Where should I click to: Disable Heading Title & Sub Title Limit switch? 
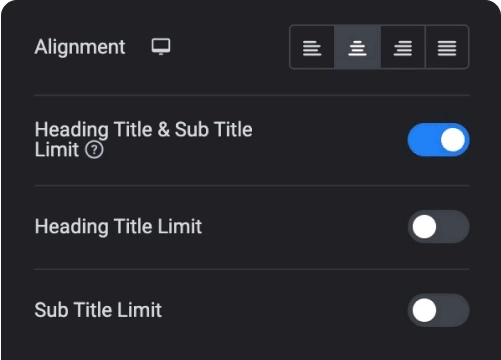tap(438, 140)
